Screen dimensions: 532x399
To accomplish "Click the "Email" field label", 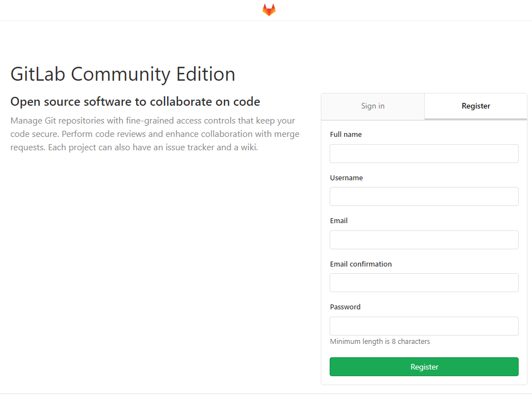I will (x=339, y=221).
